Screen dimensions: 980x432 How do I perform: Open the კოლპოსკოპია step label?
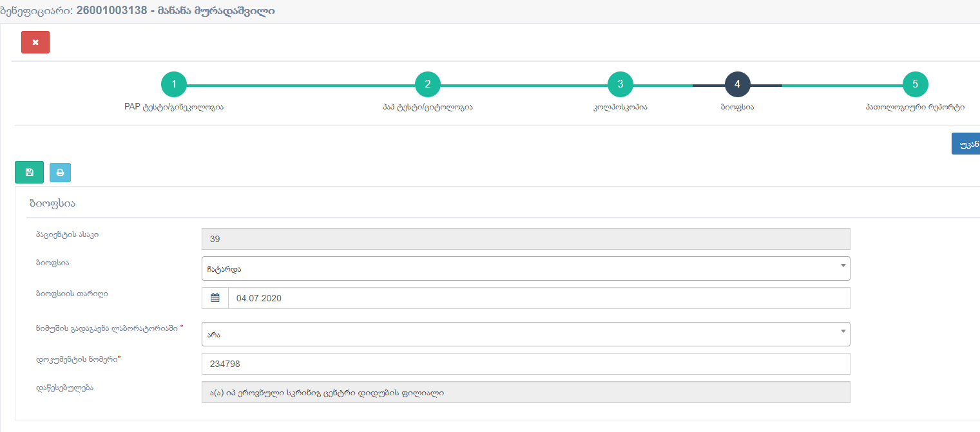point(620,108)
